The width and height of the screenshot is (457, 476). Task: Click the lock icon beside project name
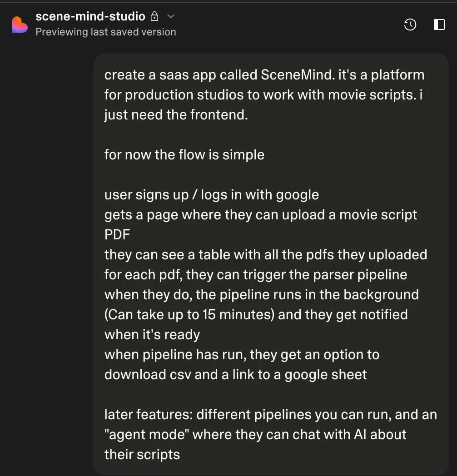[x=154, y=17]
